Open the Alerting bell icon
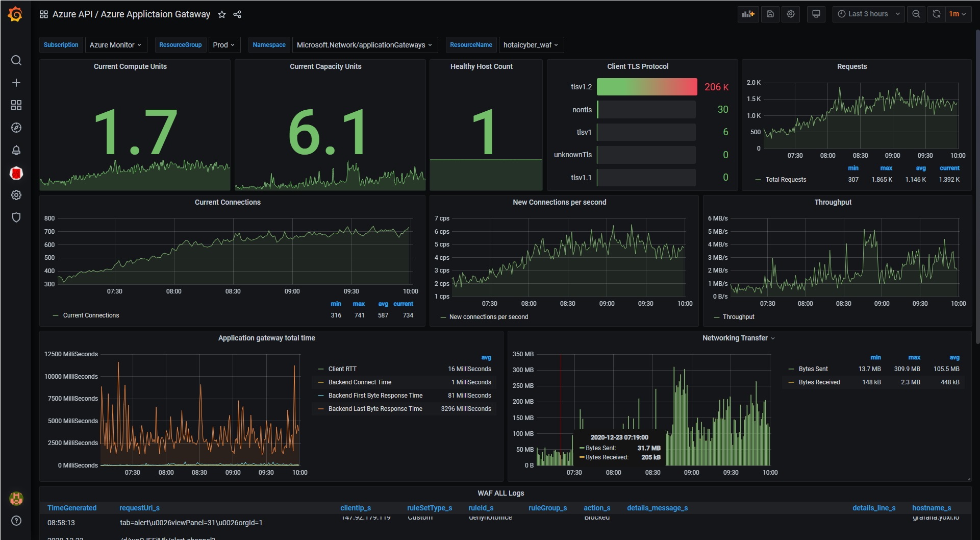 16,150
